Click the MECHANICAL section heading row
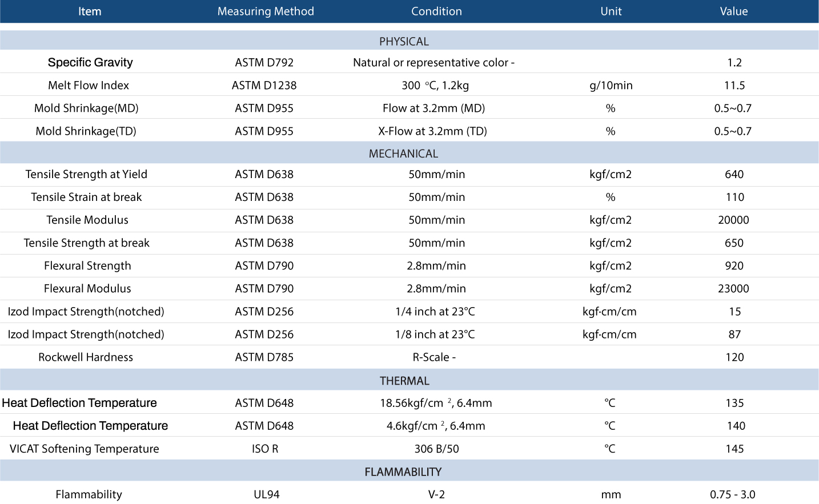 (x=403, y=154)
